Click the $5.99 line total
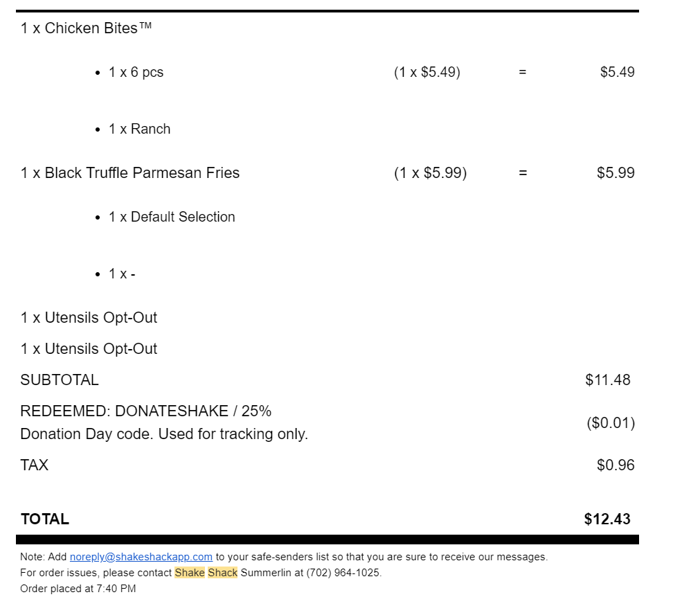700x606 pixels. (x=616, y=173)
